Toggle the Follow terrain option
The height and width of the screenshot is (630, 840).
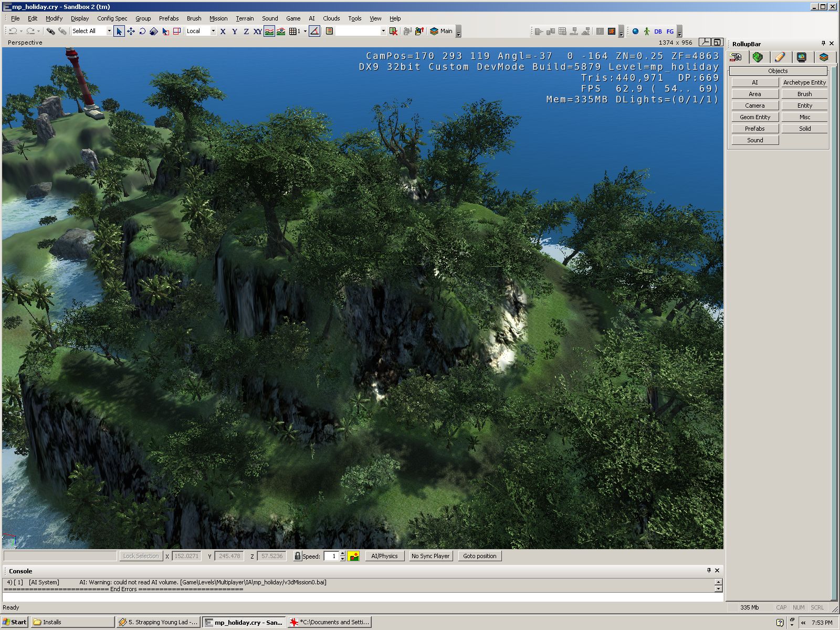pyautogui.click(x=269, y=31)
